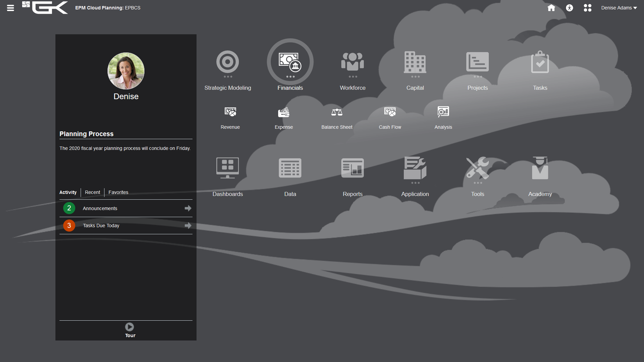Open Accessibility settings icon
644x362 pixels.
569,8
